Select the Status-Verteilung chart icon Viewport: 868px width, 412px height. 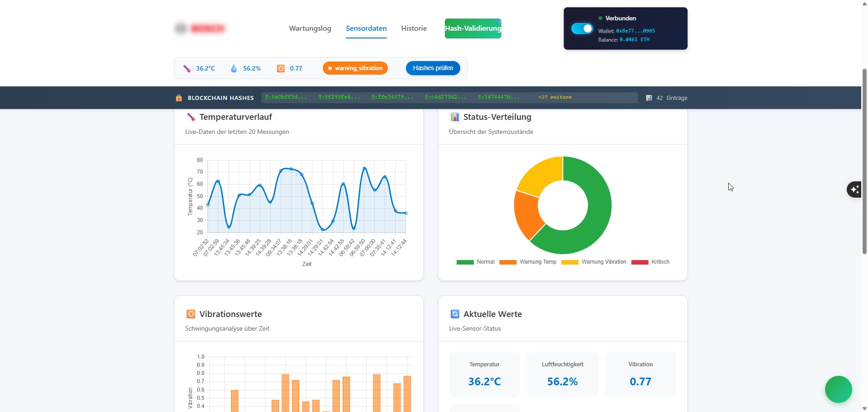tap(454, 117)
